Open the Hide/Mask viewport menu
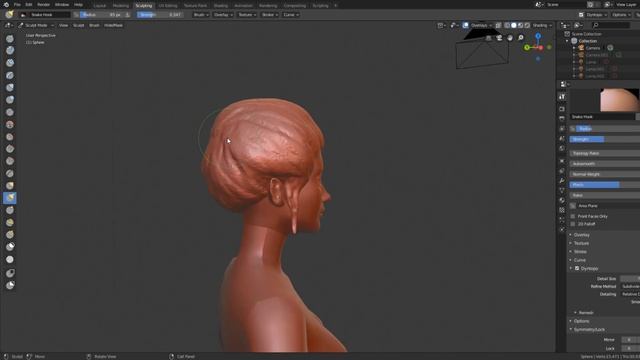 [113, 25]
